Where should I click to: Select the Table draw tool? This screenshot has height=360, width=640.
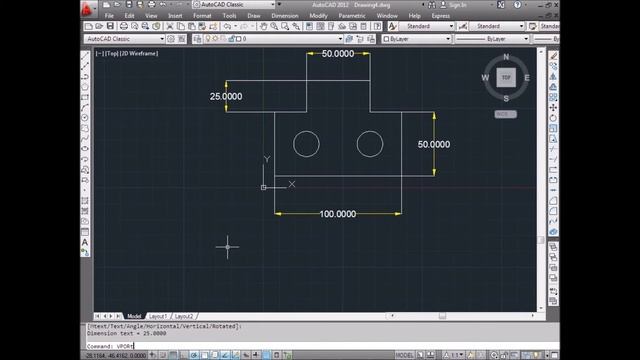click(x=85, y=232)
